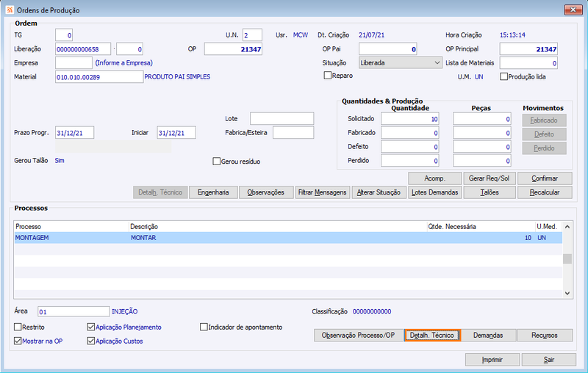The width and height of the screenshot is (588, 373).
Task: Toggle the Aplicação Planejamento checkbox
Action: click(x=90, y=327)
